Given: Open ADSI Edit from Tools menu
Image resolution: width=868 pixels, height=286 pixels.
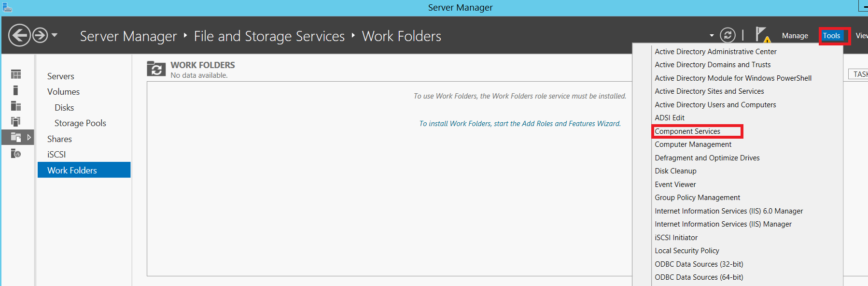Looking at the screenshot, I should point(669,118).
